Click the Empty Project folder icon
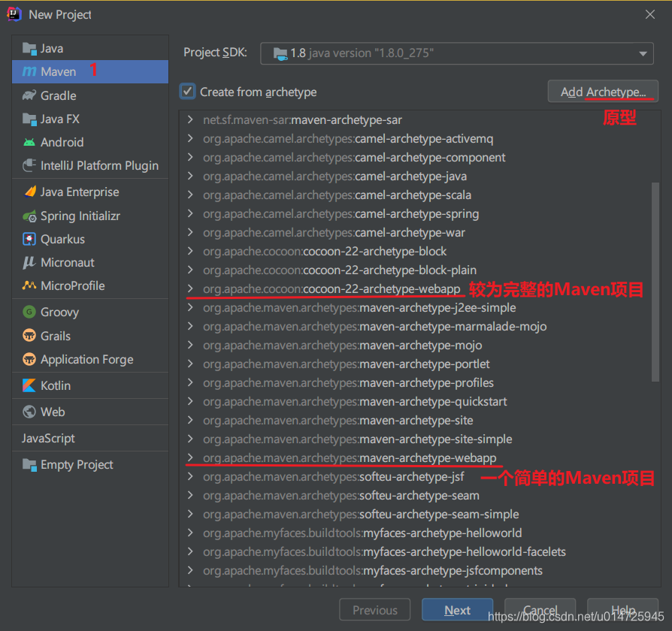672x631 pixels. click(x=29, y=464)
